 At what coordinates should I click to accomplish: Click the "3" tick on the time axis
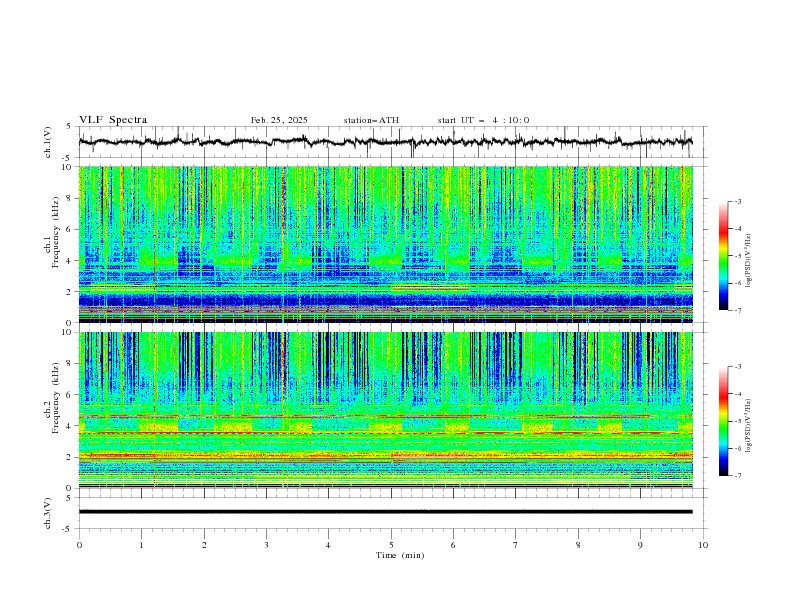(266, 545)
